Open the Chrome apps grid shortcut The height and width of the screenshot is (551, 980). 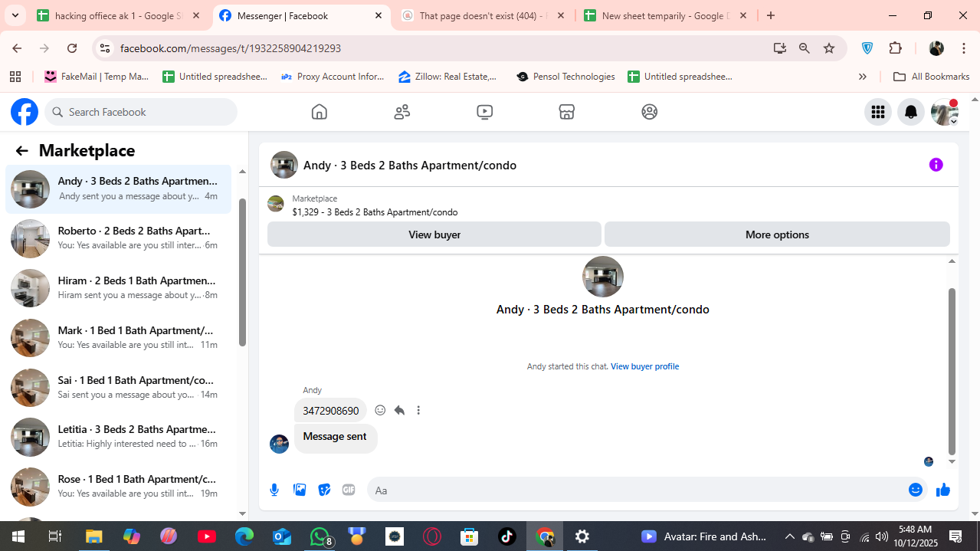15,77
